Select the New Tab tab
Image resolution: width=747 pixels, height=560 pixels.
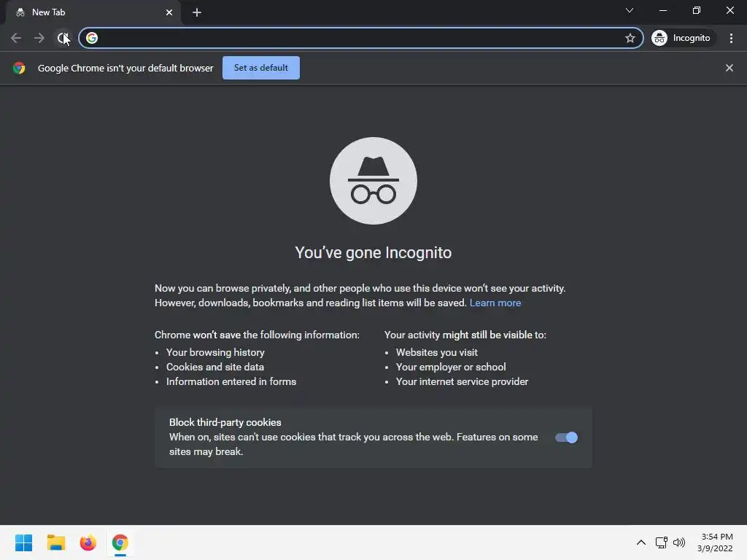tap(93, 12)
